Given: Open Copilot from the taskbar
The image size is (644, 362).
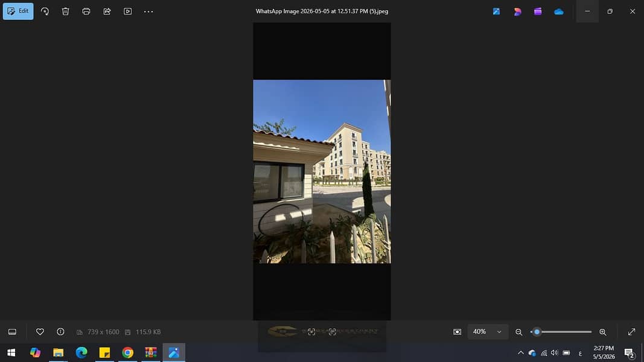Looking at the screenshot, I should 36,352.
